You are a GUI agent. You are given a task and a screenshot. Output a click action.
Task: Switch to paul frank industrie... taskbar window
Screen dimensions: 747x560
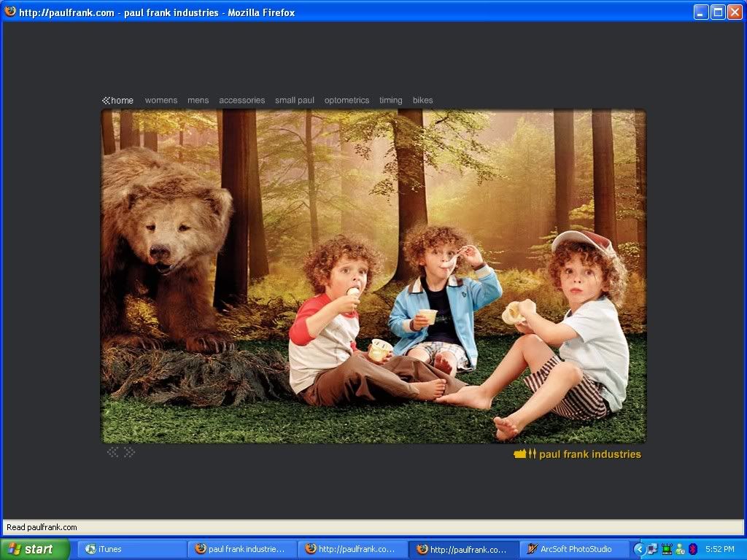coord(241,549)
